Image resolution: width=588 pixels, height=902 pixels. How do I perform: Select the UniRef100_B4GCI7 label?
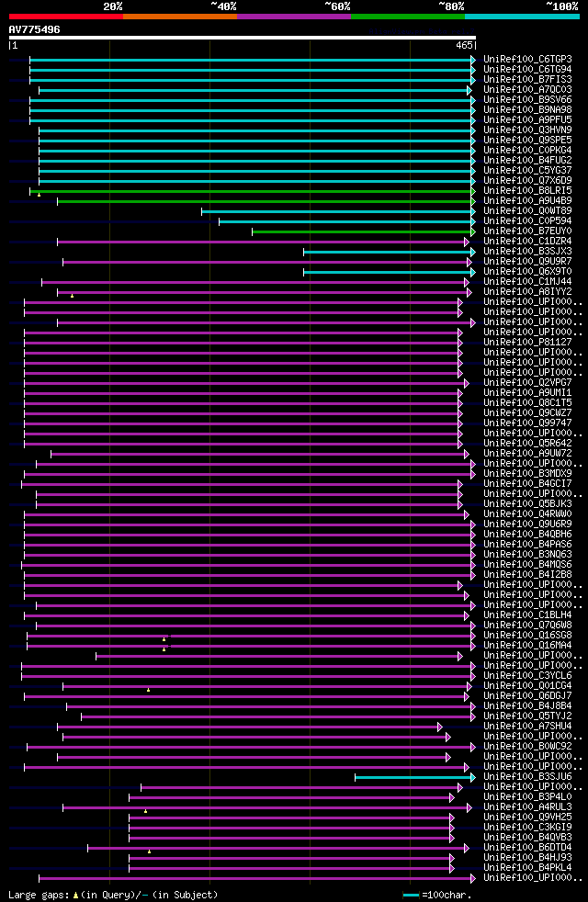[527, 484]
